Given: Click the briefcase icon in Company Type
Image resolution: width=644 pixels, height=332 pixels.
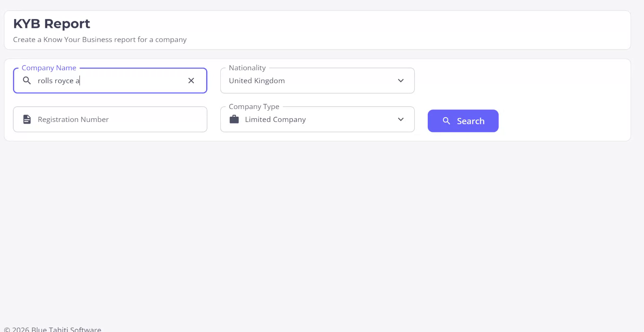Looking at the screenshot, I should click(234, 120).
